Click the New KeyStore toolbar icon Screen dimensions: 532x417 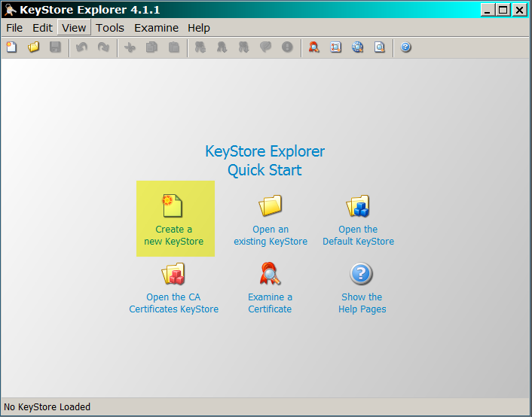[11, 47]
